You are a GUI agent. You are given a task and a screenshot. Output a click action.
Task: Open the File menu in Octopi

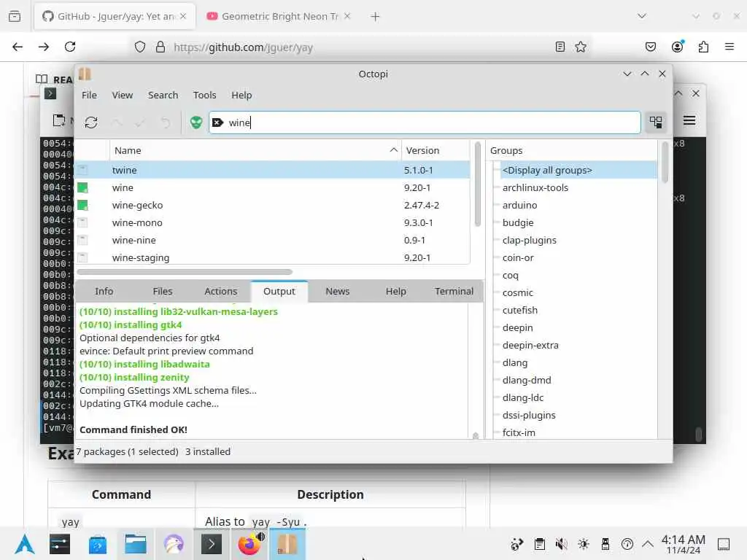click(89, 96)
